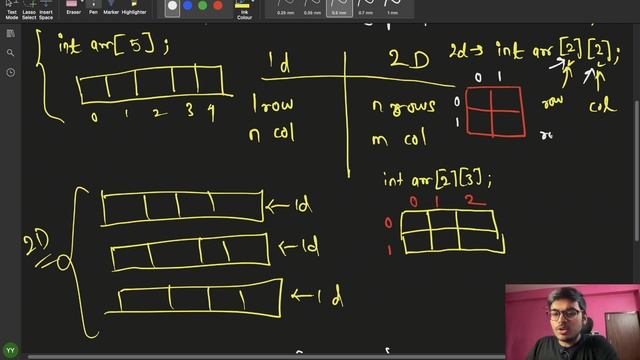Set pen thickness to 0.7 mm
Image resolution: width=640 pixels, height=360 pixels.
pyautogui.click(x=366, y=8)
